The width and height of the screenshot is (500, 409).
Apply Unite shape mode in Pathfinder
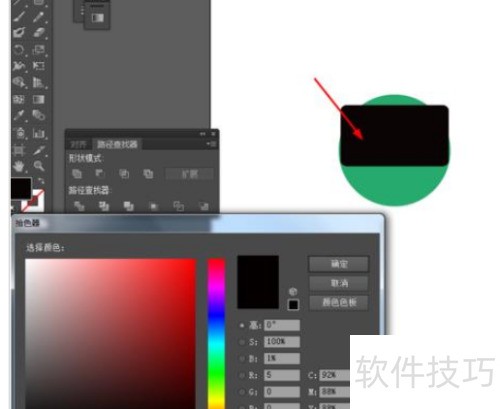tap(77, 174)
